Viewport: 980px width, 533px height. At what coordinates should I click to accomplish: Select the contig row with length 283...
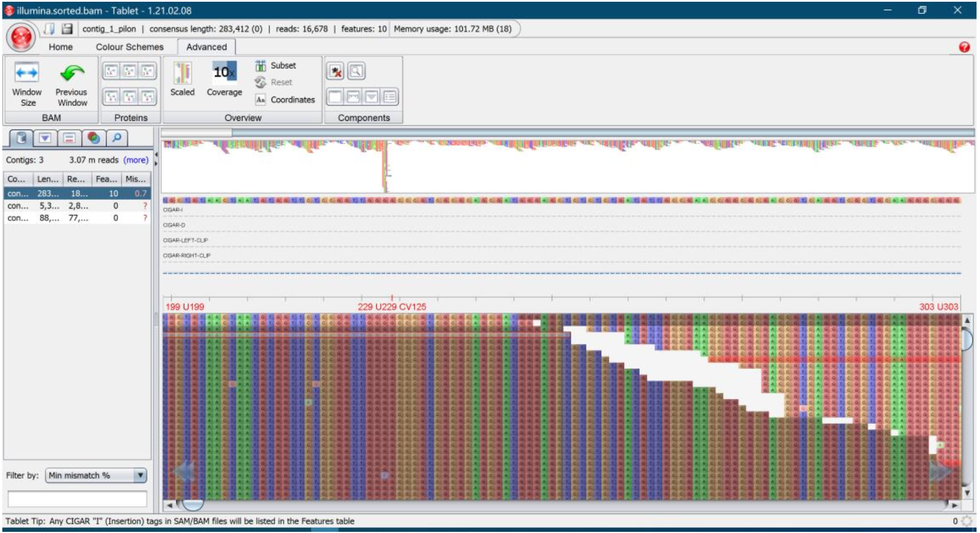77,194
